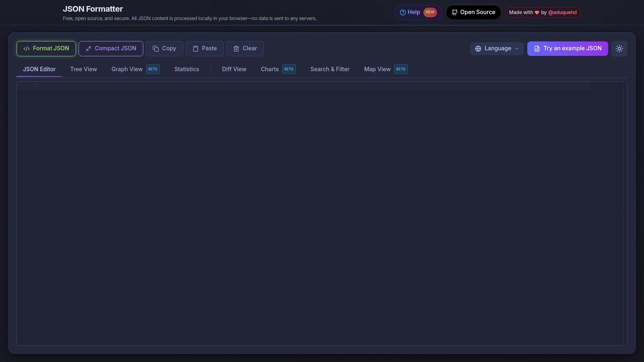The height and width of the screenshot is (362, 644).
Task: Click the Format JSON code icon
Action: [x=27, y=49]
